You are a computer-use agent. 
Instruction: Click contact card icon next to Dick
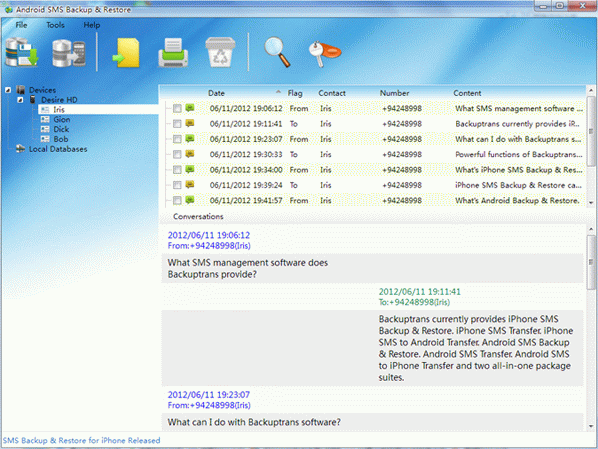pyautogui.click(x=45, y=129)
